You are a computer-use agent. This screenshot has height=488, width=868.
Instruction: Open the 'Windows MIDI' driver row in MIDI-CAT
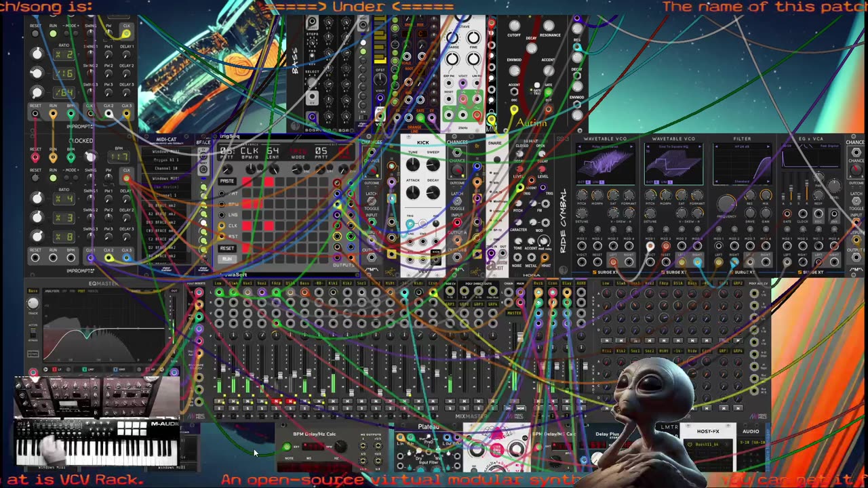(165, 151)
